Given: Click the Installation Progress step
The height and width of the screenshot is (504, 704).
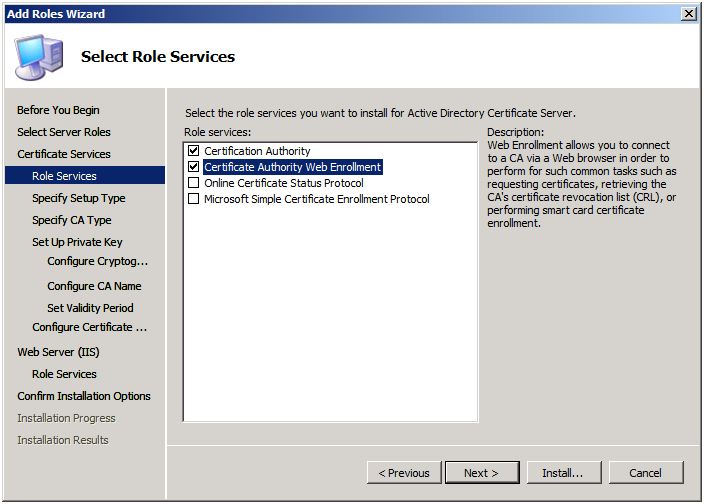Looking at the screenshot, I should [x=66, y=418].
